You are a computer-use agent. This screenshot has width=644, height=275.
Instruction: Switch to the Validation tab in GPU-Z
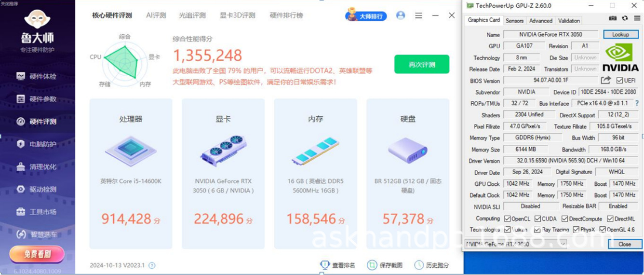(569, 21)
